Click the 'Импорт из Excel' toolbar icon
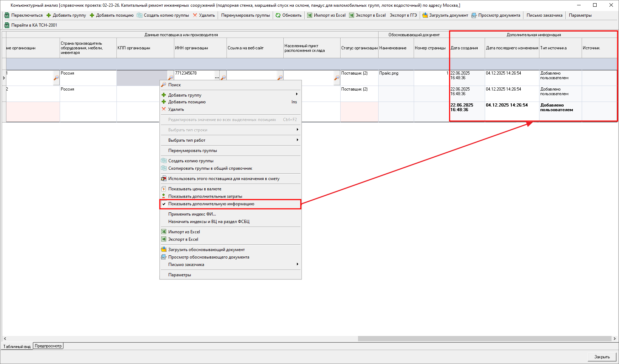The height and width of the screenshot is (364, 619). 310,15
